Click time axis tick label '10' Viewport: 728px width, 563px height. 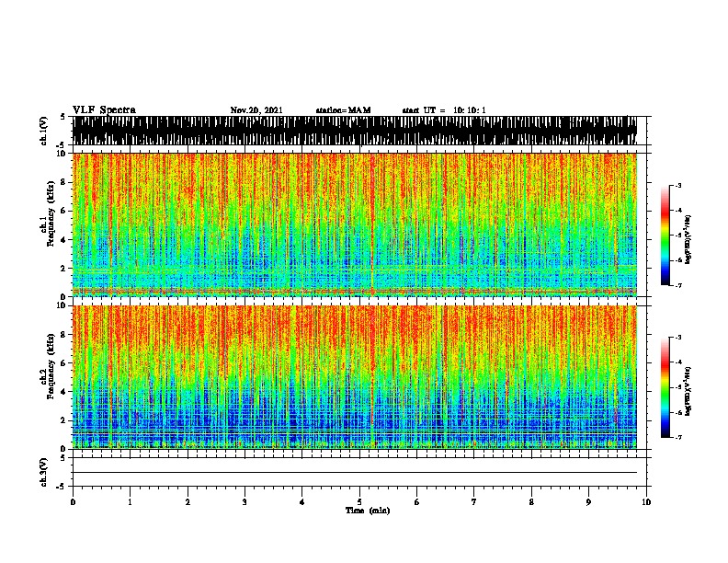[646, 502]
